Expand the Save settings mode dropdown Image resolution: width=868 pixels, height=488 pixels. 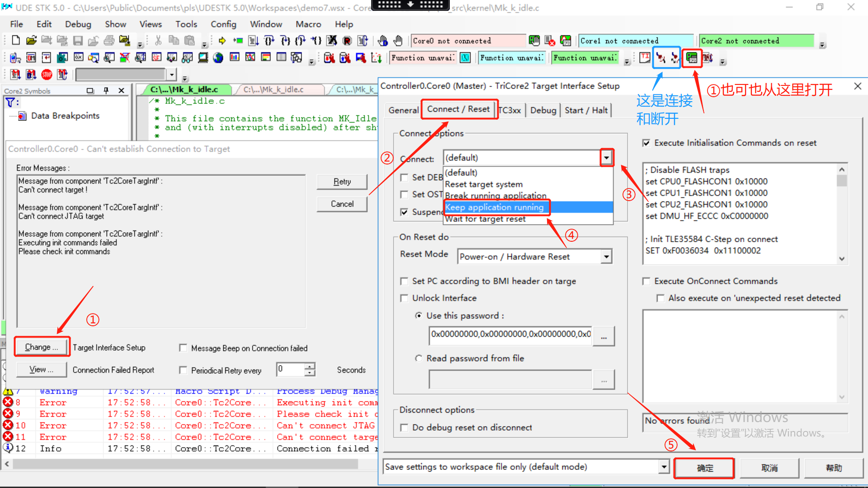click(x=663, y=467)
